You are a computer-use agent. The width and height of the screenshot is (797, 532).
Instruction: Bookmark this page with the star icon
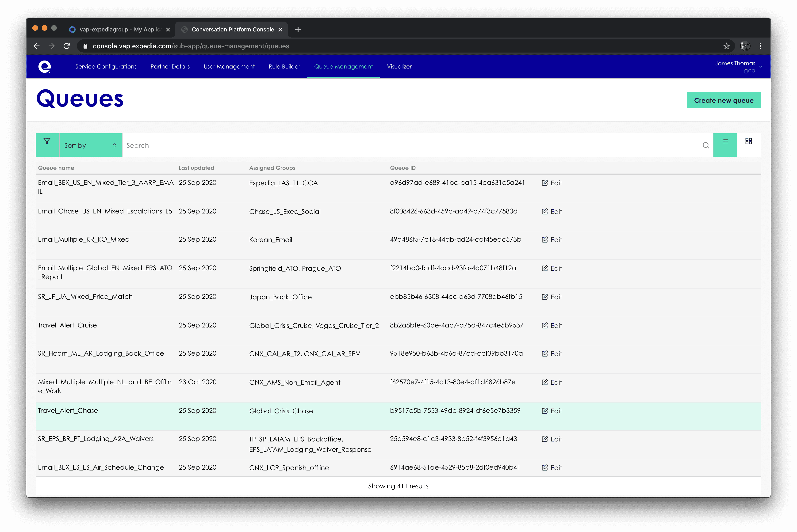coord(726,46)
